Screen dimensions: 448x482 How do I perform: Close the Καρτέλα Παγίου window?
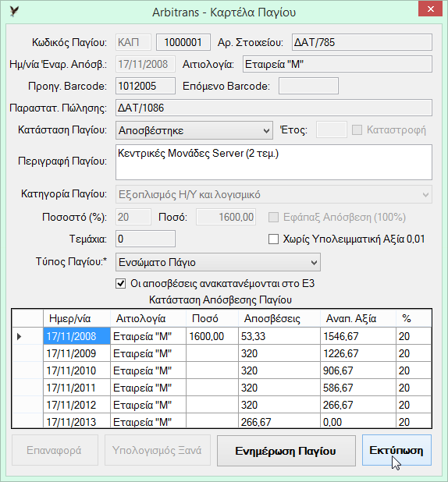[x=431, y=9]
